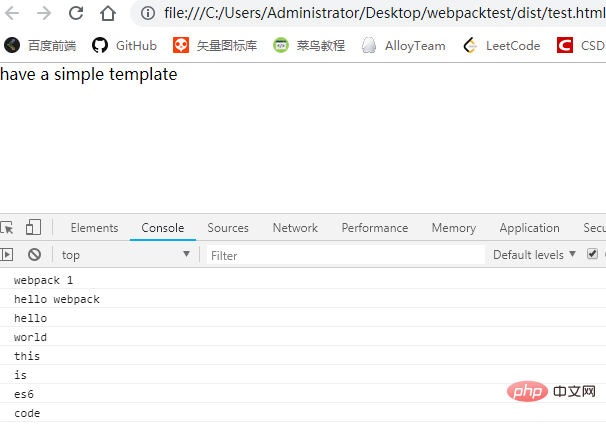
Task: Open the Performance tab
Action: (x=374, y=228)
